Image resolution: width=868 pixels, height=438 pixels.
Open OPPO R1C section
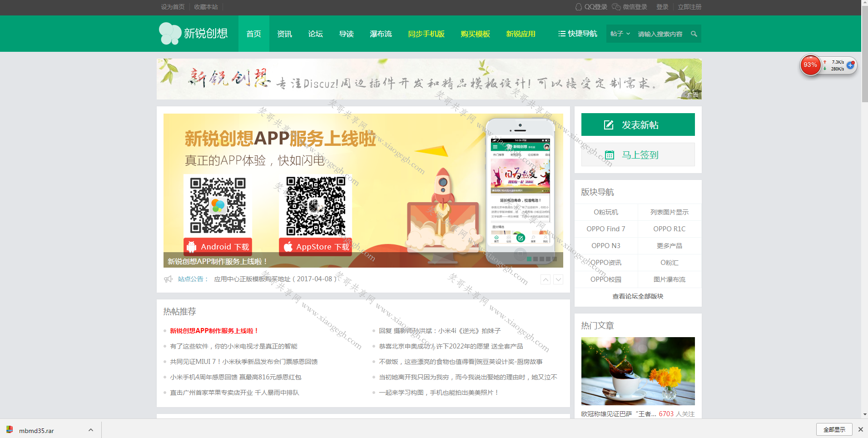coord(670,229)
